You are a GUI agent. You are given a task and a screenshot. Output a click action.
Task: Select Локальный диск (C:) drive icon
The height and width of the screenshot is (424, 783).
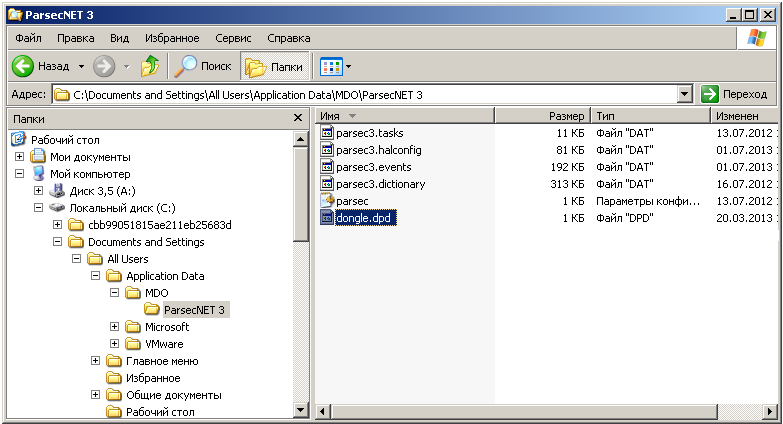tap(57, 208)
